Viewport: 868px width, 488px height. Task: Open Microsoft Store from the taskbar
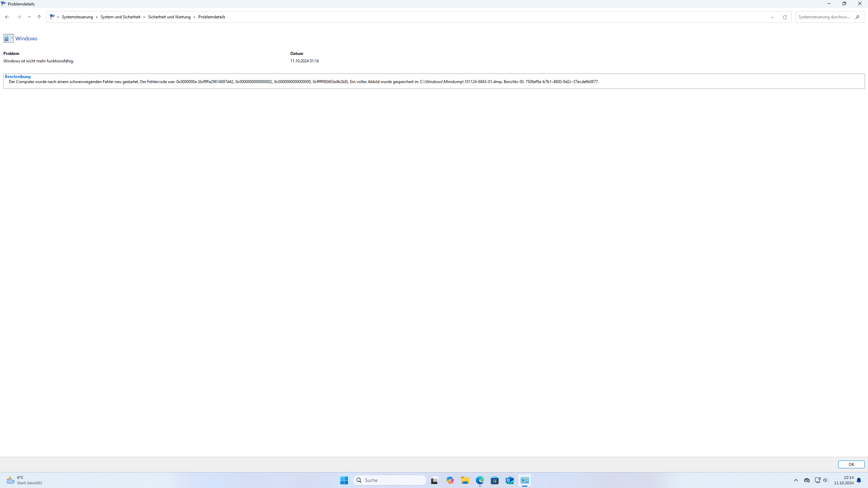(495, 480)
